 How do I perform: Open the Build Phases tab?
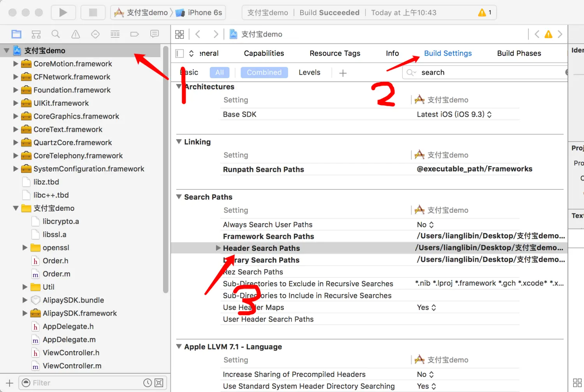[519, 53]
